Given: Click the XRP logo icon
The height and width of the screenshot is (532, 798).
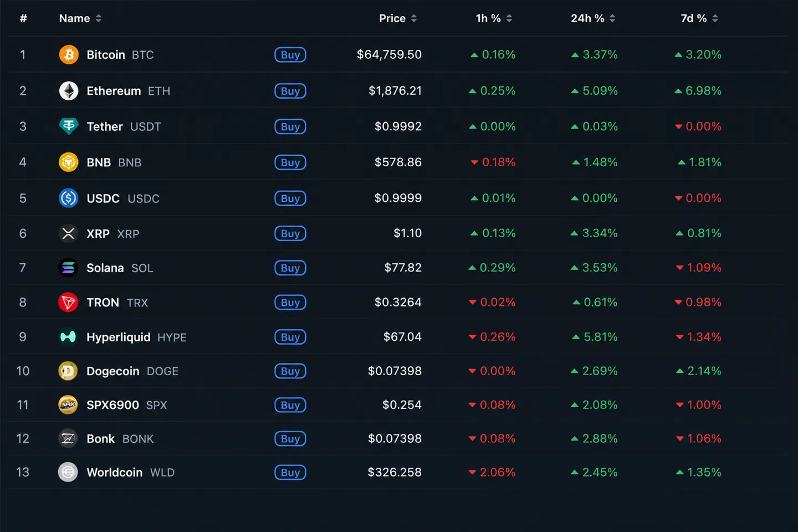Looking at the screenshot, I should 69,234.
